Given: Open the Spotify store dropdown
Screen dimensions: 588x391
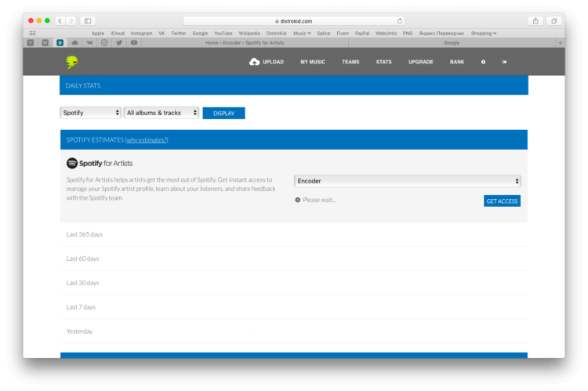Looking at the screenshot, I should [x=90, y=113].
